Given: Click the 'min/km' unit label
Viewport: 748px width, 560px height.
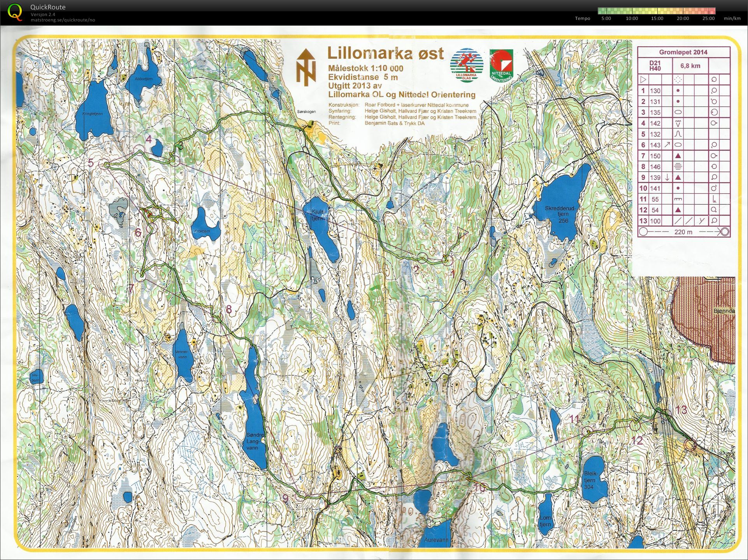Looking at the screenshot, I should coord(732,18).
